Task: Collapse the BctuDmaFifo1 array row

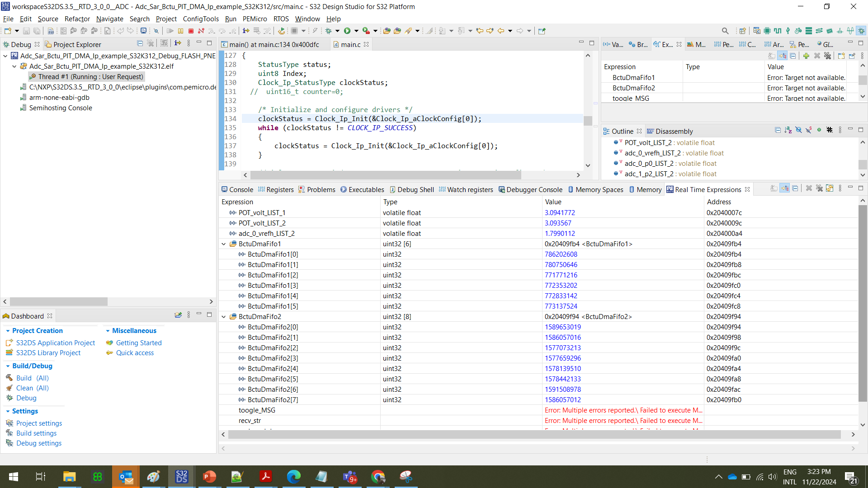Action: (224, 244)
